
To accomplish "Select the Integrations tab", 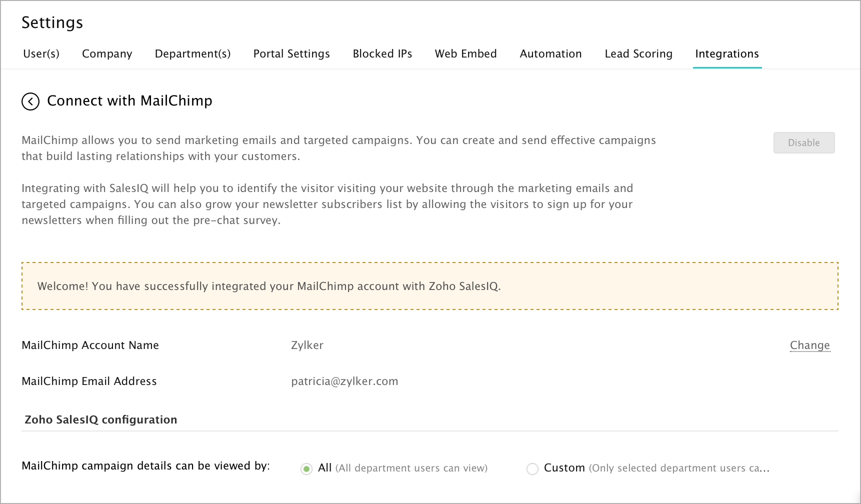I will pyautogui.click(x=727, y=53).
